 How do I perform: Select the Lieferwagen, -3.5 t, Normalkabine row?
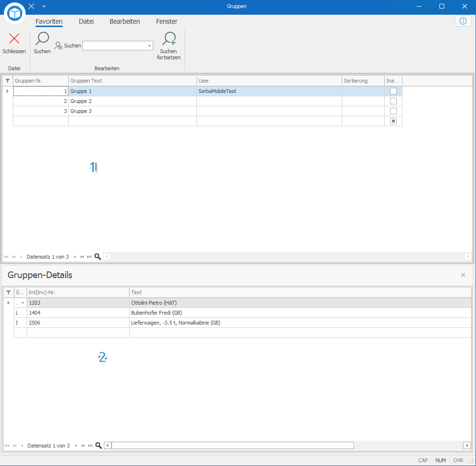(x=243, y=323)
